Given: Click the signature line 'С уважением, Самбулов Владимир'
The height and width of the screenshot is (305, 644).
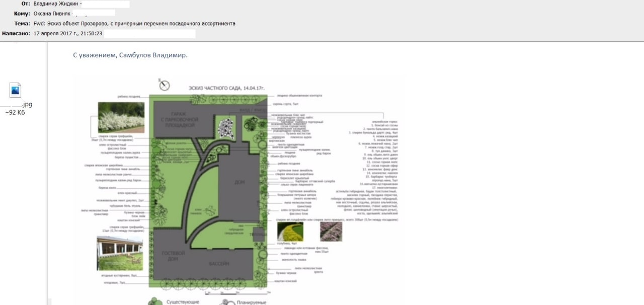Looking at the screenshot, I should [x=130, y=55].
